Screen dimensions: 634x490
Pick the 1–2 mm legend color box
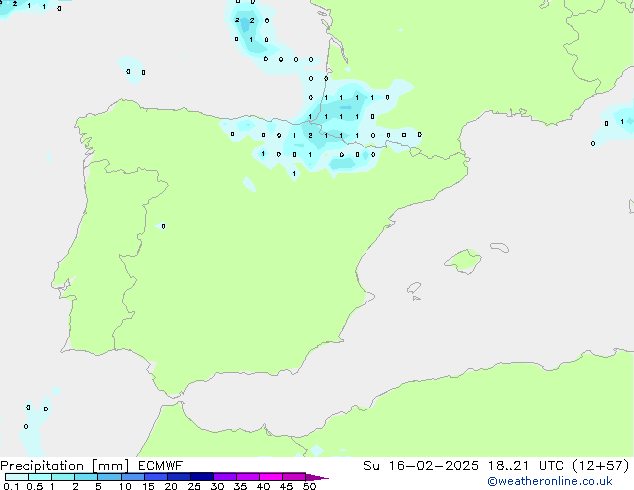(63, 477)
